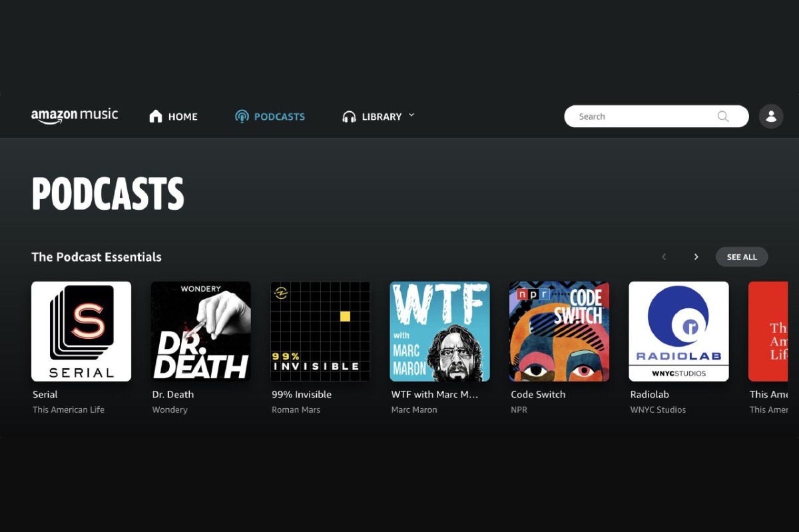This screenshot has height=532, width=799.
Task: Open the Serial podcast title link
Action: [45, 394]
